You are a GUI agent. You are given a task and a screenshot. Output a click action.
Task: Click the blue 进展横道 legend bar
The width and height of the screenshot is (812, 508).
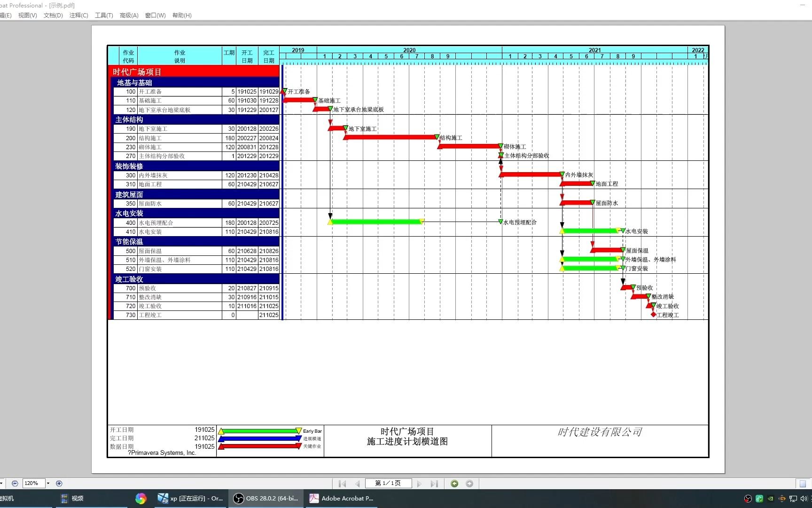(260, 438)
